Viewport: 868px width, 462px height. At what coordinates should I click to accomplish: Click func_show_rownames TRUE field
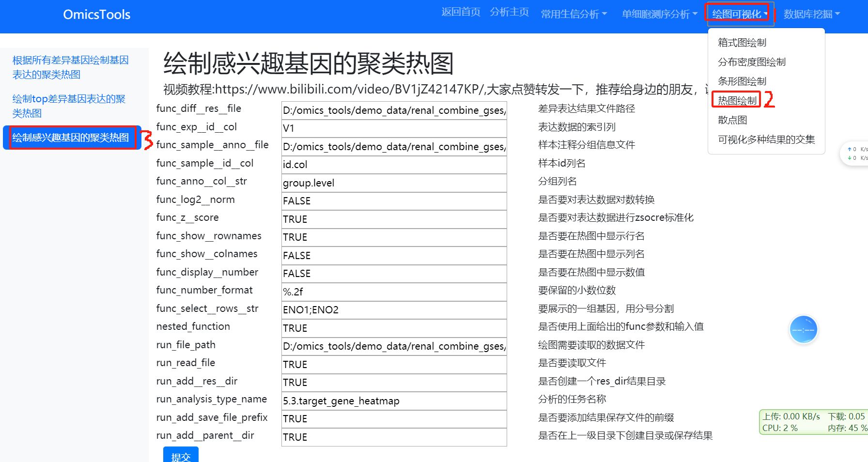[x=394, y=237]
